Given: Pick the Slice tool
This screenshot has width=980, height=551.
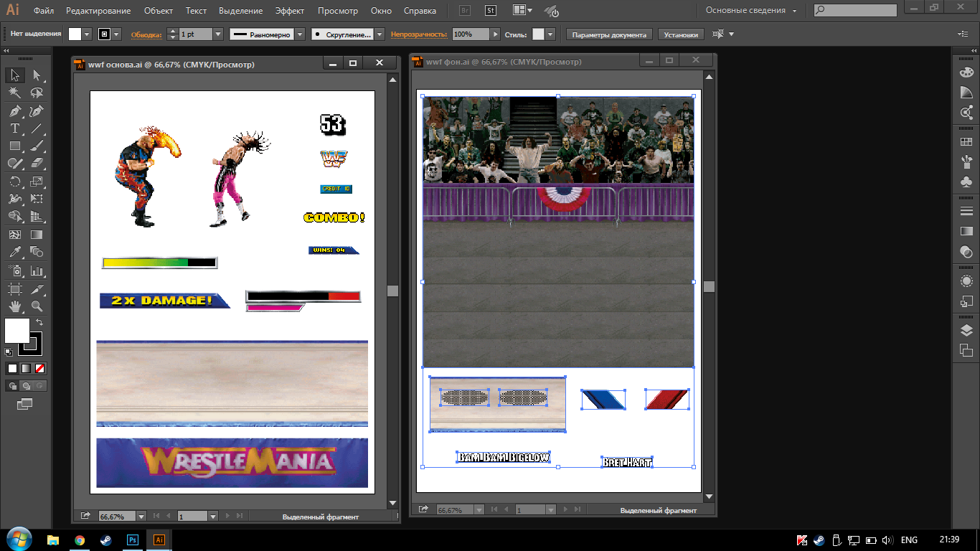Looking at the screenshot, I should click(x=37, y=289).
